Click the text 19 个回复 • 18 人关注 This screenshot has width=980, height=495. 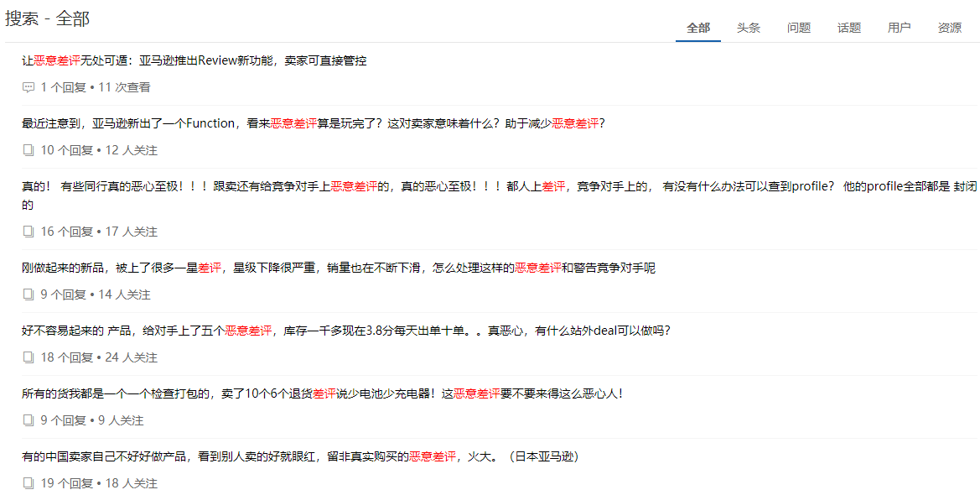[100, 483]
